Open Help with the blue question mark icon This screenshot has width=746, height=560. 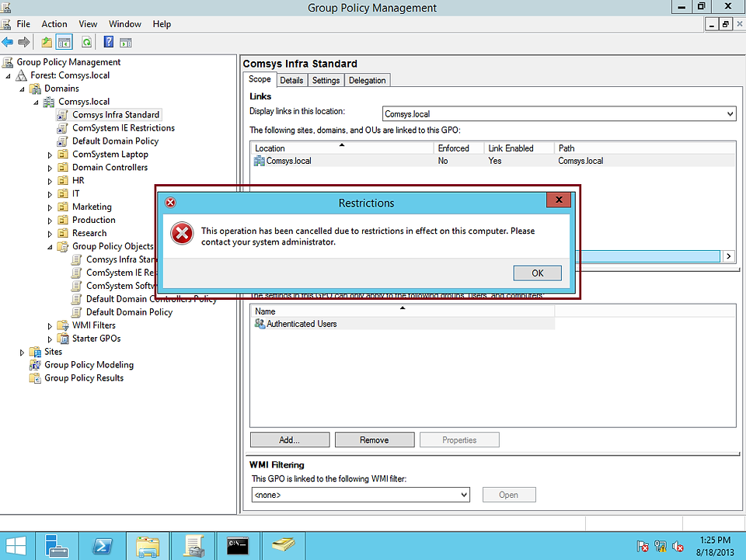tap(109, 42)
